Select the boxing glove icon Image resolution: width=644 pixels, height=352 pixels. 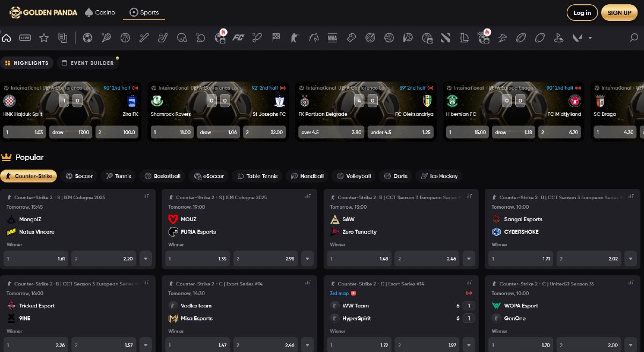(x=352, y=38)
